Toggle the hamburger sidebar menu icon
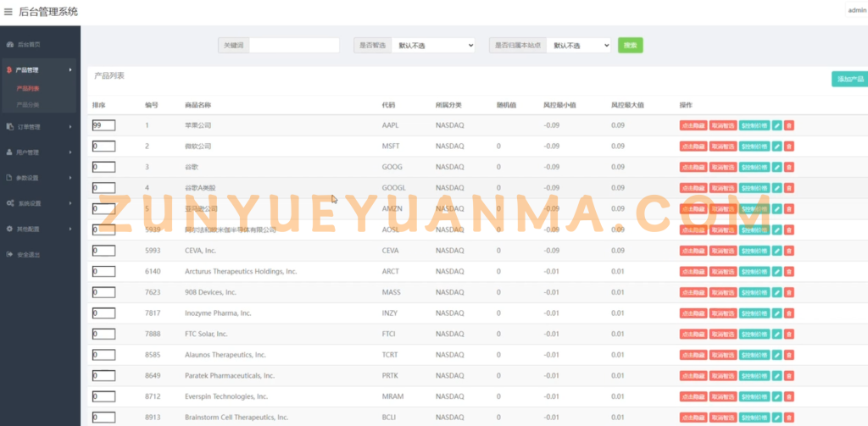This screenshot has width=868, height=426. [8, 12]
